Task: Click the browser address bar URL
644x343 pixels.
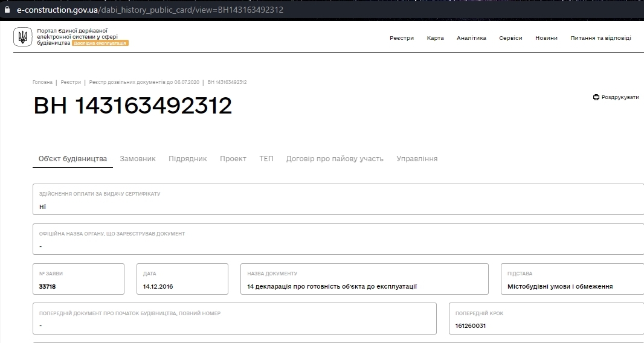Action: click(150, 10)
